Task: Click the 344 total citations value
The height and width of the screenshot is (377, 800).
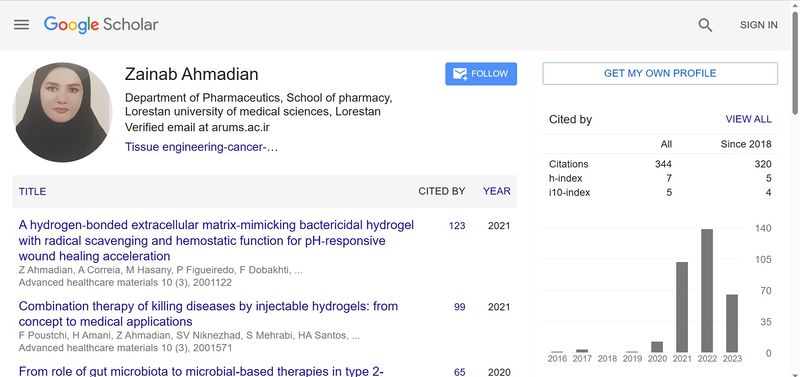Action: click(663, 164)
